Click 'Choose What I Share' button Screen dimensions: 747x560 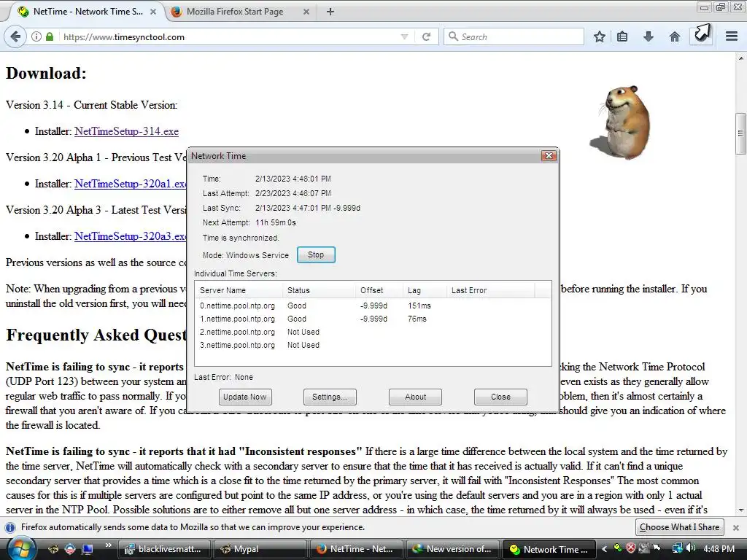[679, 527]
